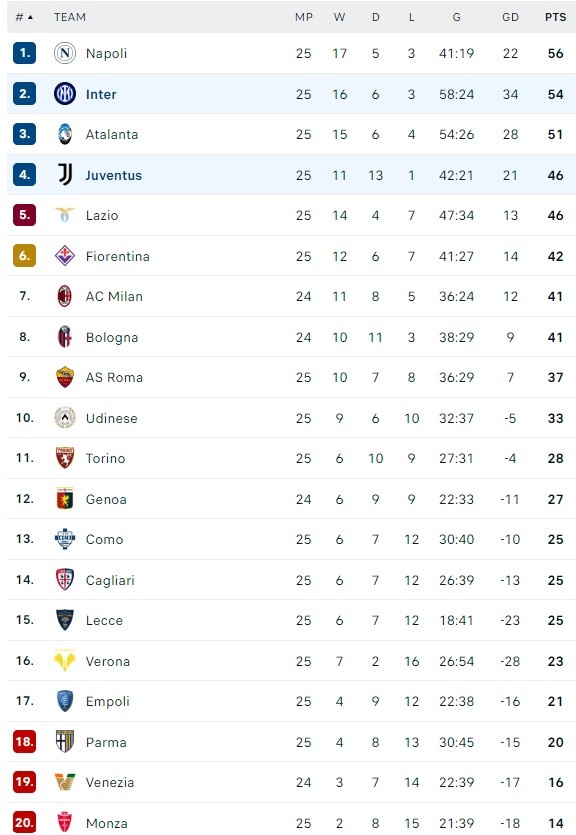
Task: Open the Lazio team page
Action: [104, 216]
